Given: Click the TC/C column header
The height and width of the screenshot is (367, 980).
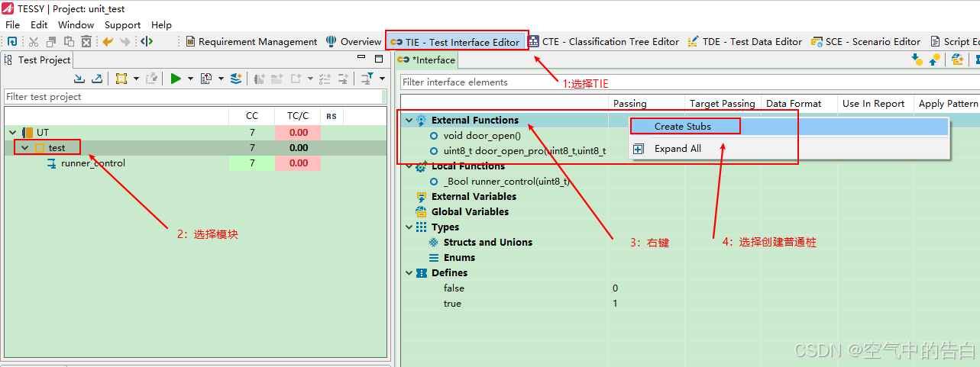Looking at the screenshot, I should (x=298, y=116).
